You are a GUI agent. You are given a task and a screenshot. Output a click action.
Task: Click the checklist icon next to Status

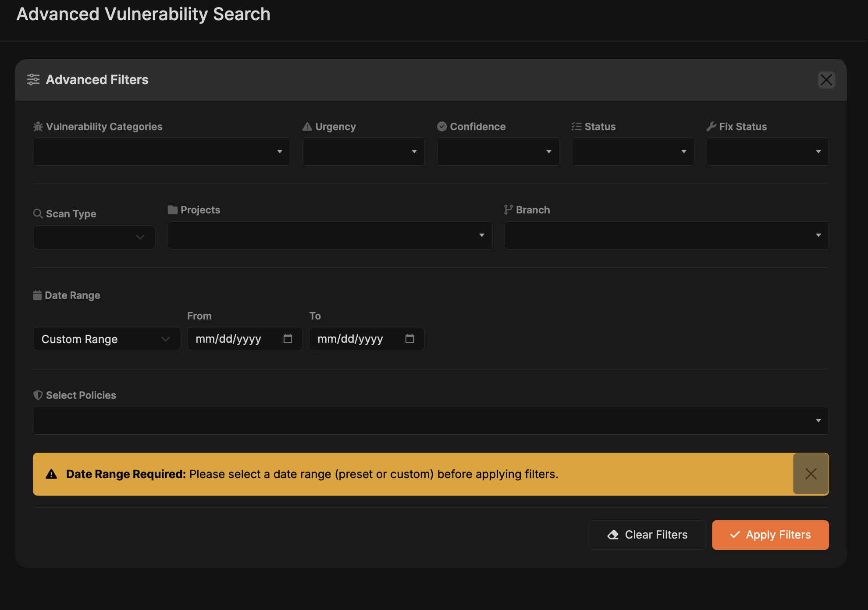click(576, 126)
